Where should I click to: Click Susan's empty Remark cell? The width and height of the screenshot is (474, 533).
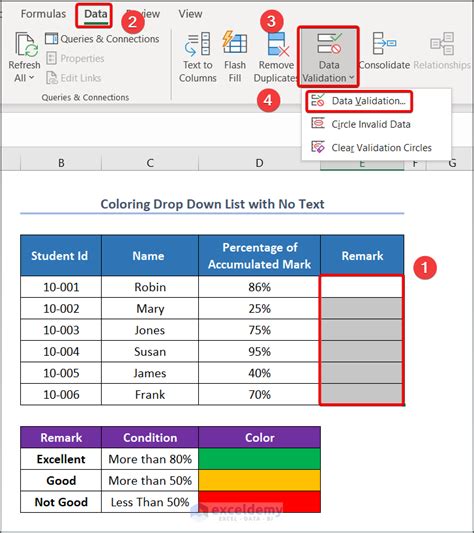(x=362, y=351)
